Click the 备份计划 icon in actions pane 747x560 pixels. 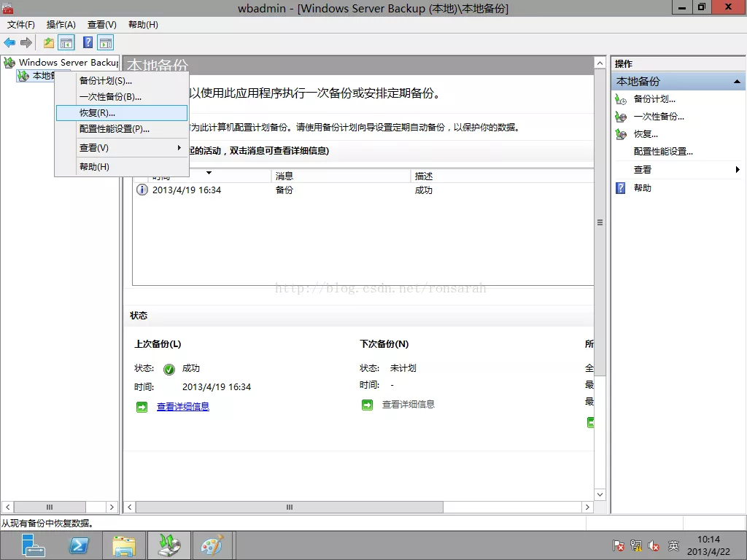click(621, 99)
